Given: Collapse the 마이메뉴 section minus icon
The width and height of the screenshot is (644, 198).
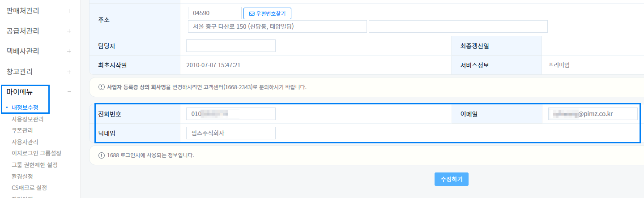Looking at the screenshot, I should pyautogui.click(x=69, y=92).
